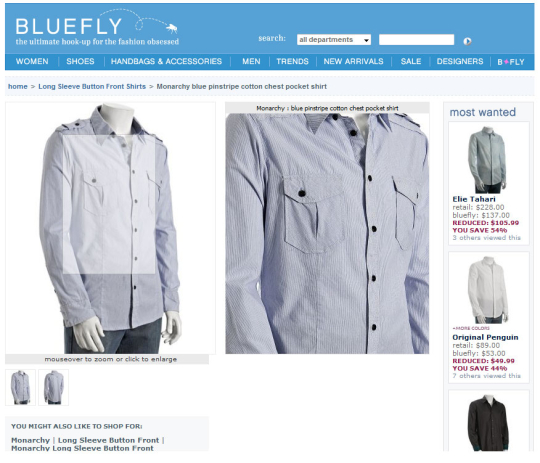Open the Original Penguin product link
Viewport: 540px width, 463px height.
tap(485, 337)
